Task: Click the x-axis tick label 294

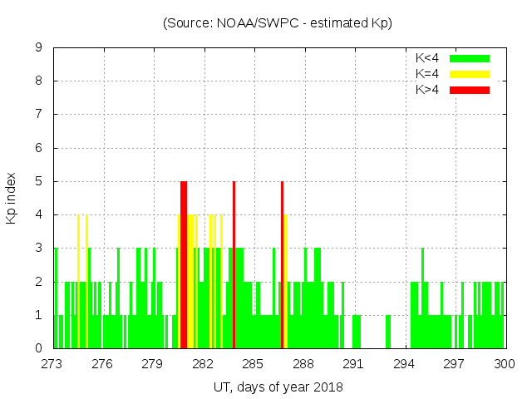Action: [404, 364]
